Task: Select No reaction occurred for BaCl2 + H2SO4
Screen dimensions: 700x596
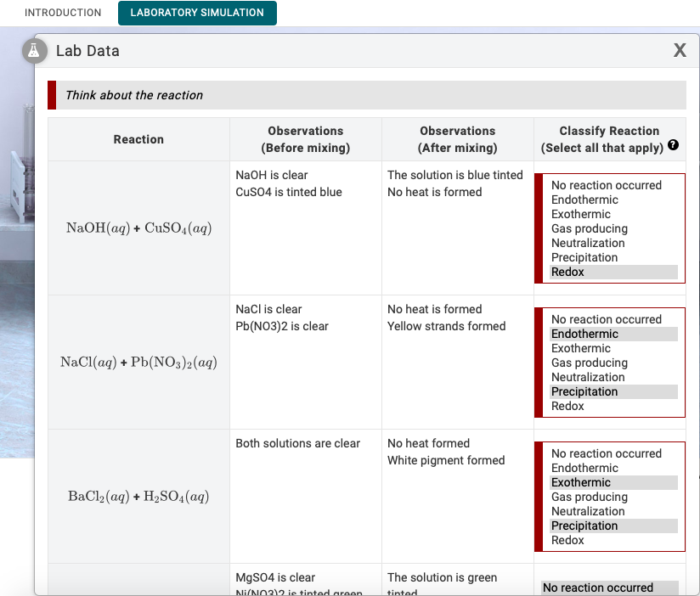Action: click(613, 453)
